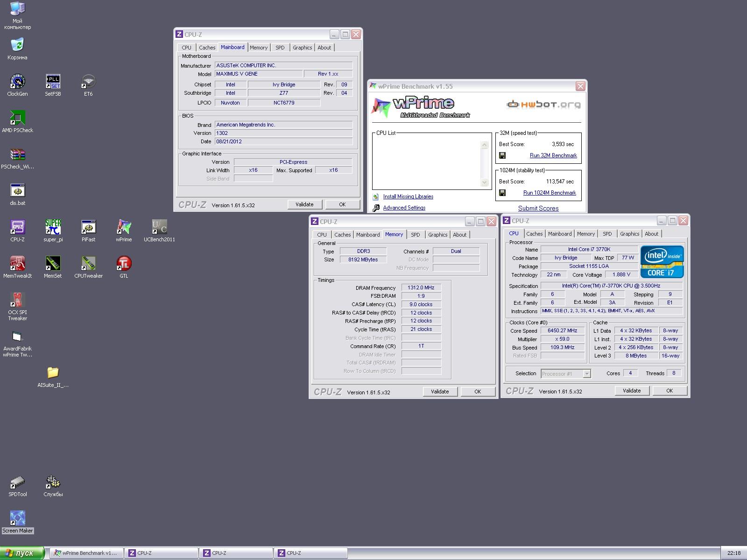The image size is (747, 560).
Task: Click the hwbot.org logo in wPrime
Action: click(543, 105)
